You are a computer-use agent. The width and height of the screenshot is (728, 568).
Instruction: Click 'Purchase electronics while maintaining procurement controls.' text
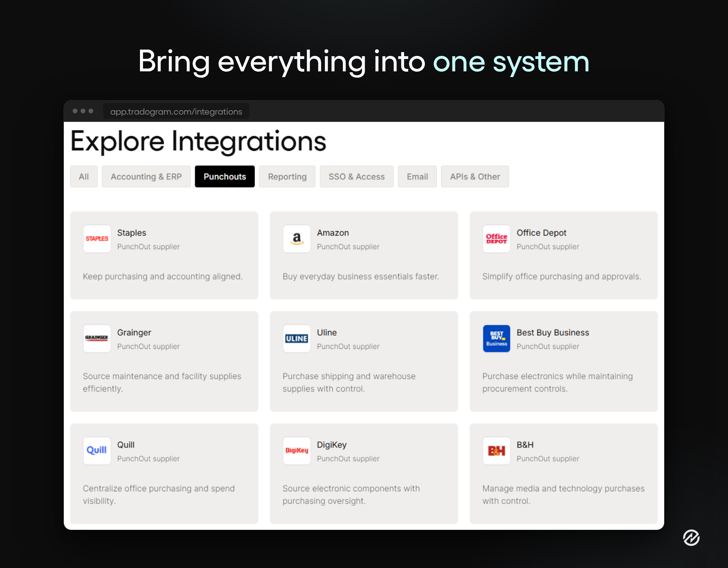pyautogui.click(x=557, y=382)
